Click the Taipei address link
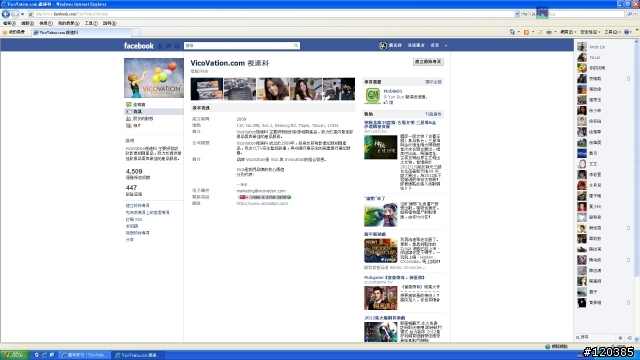Image resolution: width=640 pixels, height=360 pixels. tap(287, 125)
